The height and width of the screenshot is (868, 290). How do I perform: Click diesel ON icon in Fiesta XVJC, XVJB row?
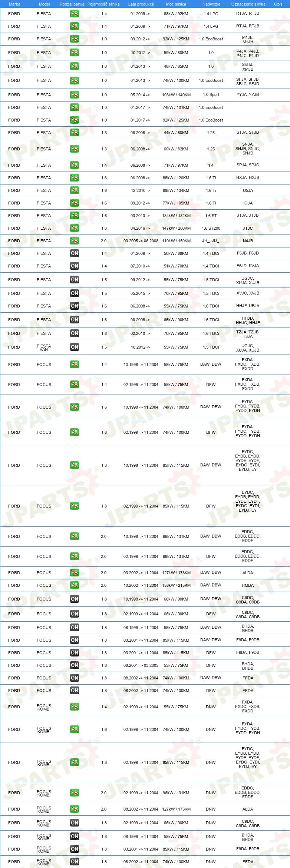coord(75,293)
